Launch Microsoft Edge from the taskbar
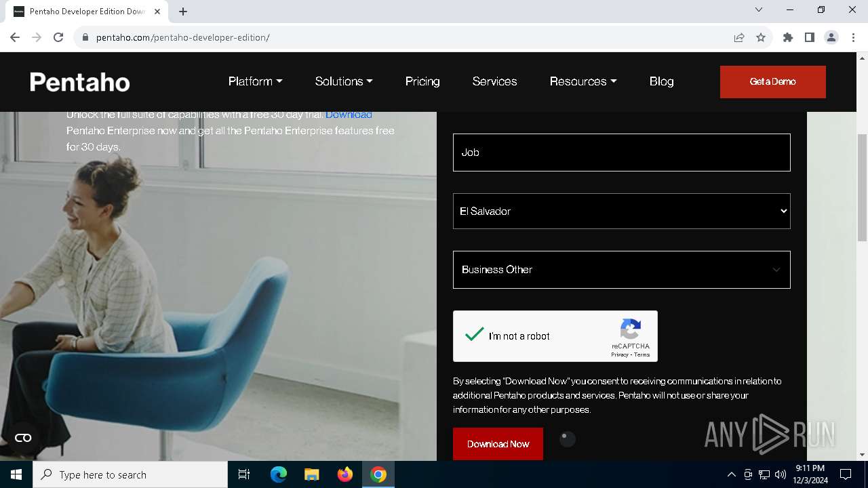Image resolution: width=868 pixels, height=488 pixels. coord(279,474)
